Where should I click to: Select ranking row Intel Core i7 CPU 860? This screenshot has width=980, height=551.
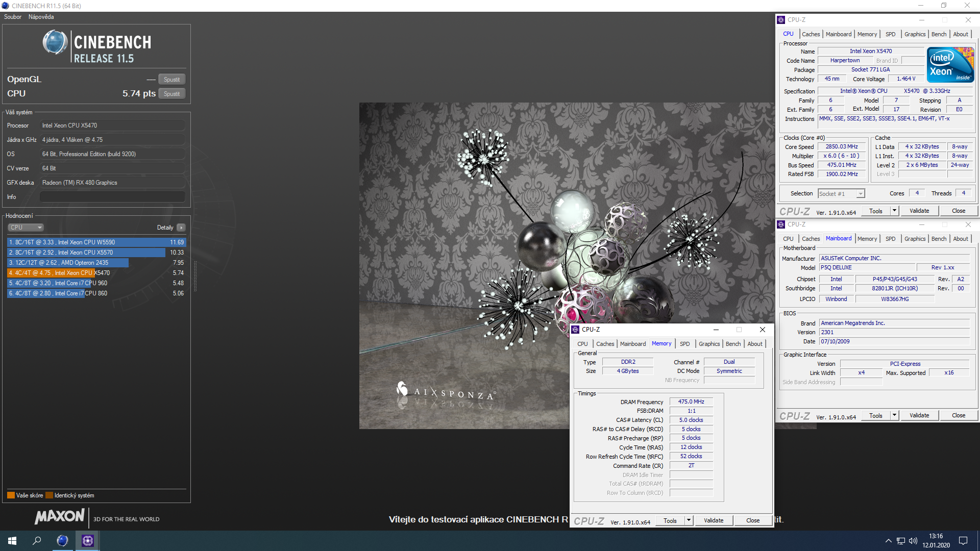pyautogui.click(x=96, y=293)
